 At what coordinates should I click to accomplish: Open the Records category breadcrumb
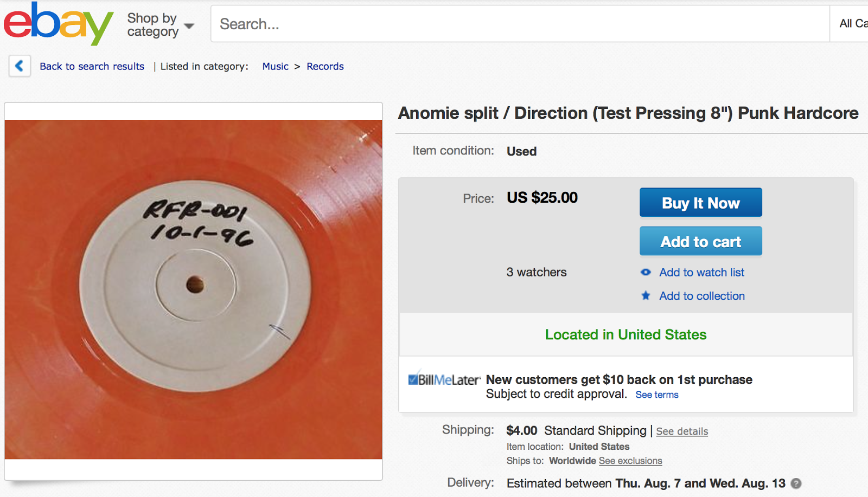[x=325, y=66]
